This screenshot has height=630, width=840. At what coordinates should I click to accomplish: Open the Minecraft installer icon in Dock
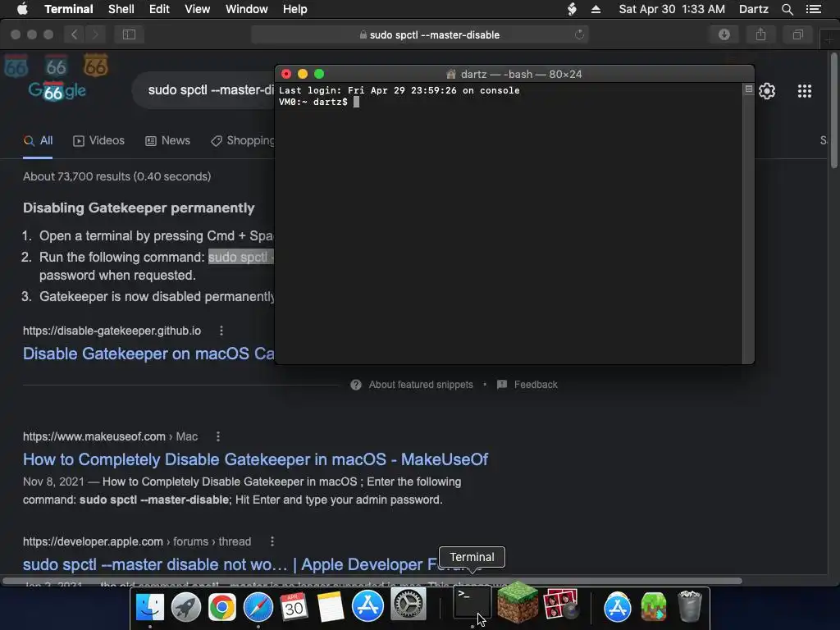[654, 607]
